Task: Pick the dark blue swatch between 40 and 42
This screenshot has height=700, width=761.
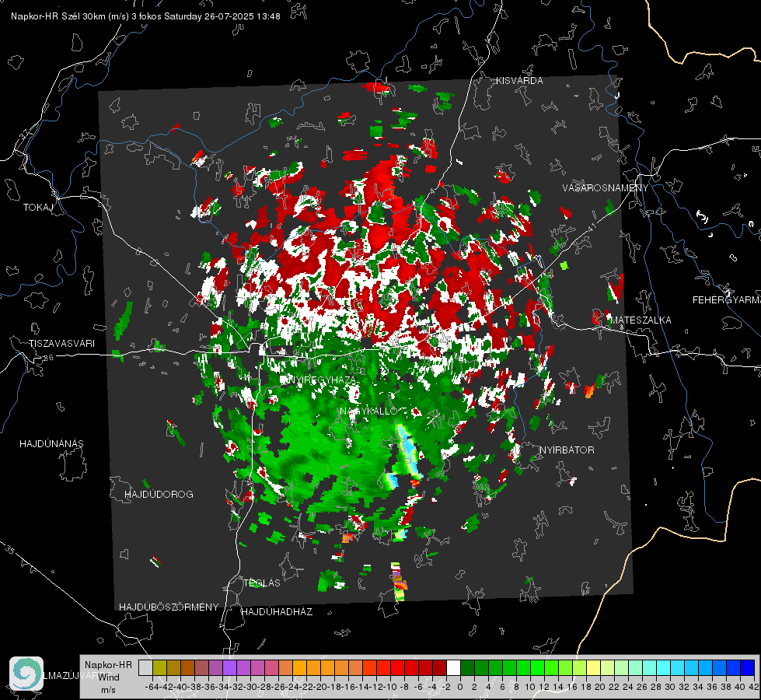Action: [748, 667]
